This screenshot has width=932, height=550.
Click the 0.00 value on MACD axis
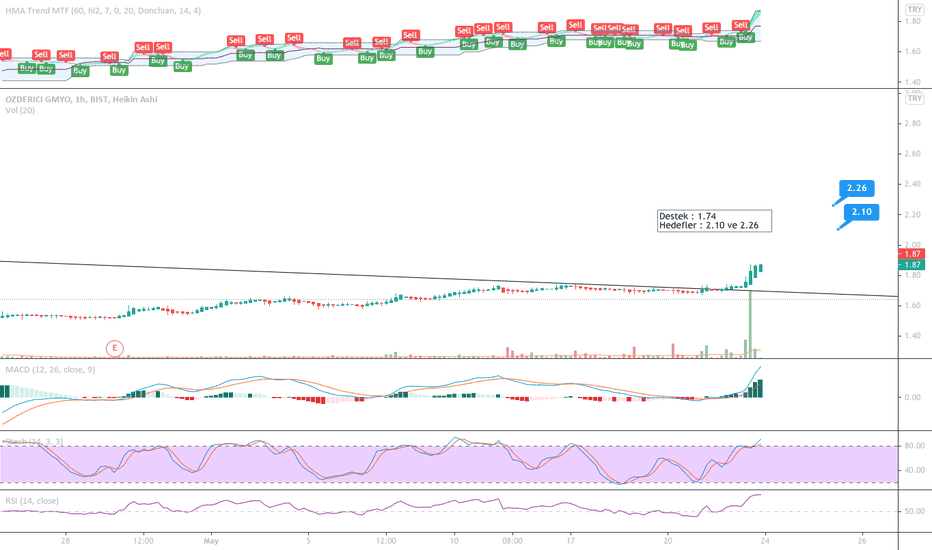(912, 397)
